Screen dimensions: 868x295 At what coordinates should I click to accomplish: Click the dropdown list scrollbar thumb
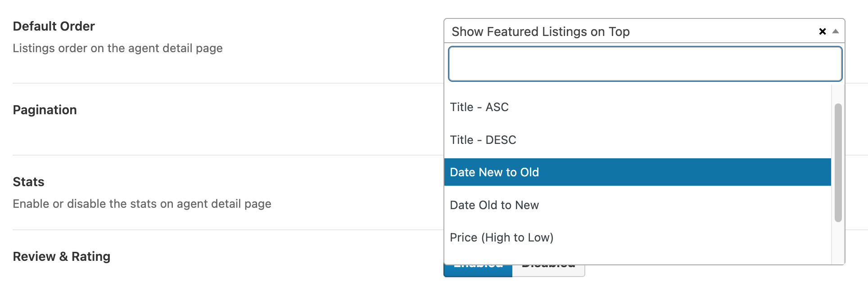838,163
